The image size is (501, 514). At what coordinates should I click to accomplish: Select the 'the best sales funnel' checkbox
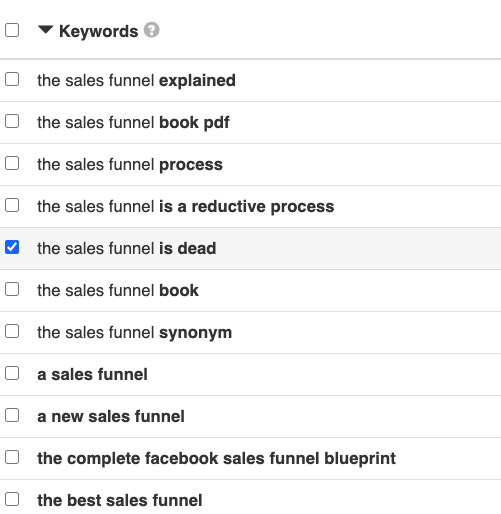pyautogui.click(x=12, y=499)
